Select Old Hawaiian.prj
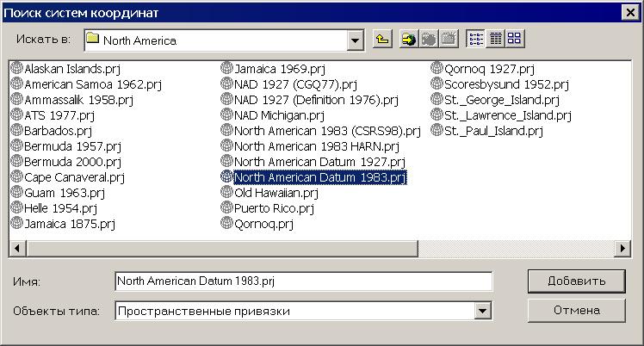Screen dimensions: 644x346 pyautogui.click(x=276, y=193)
